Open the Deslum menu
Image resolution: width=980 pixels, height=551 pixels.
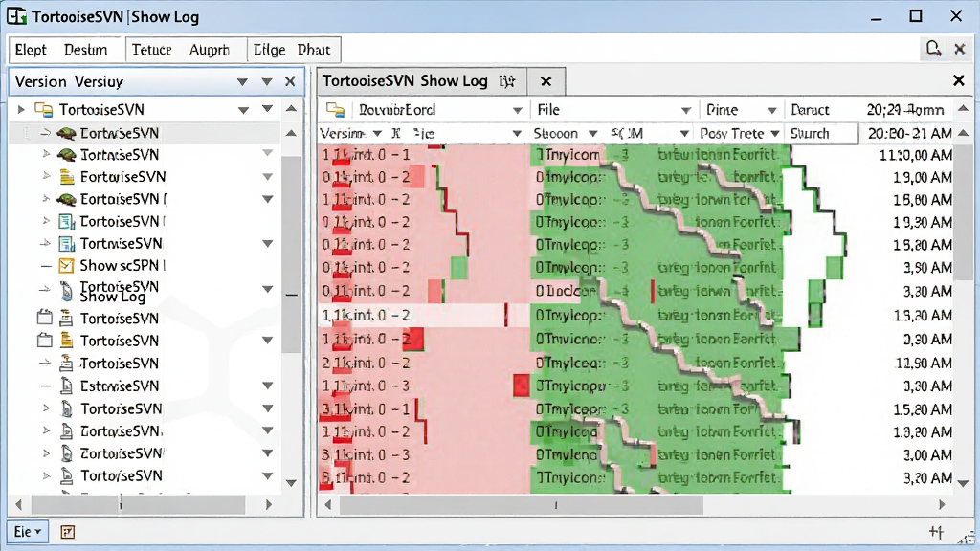coord(85,50)
